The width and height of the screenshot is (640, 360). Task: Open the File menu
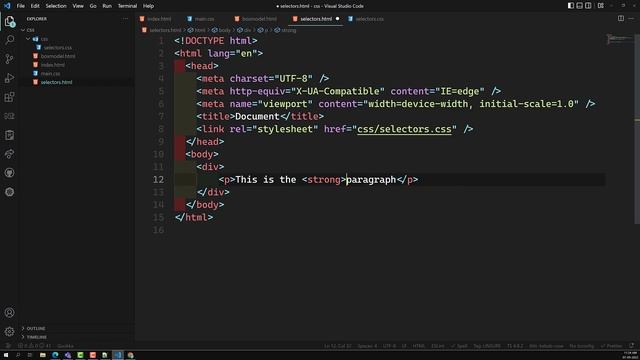tap(20, 6)
